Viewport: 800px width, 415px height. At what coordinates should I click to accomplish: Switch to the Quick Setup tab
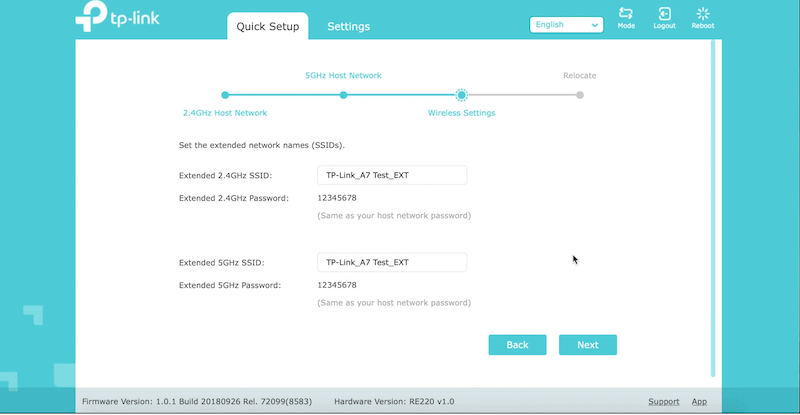tap(267, 27)
